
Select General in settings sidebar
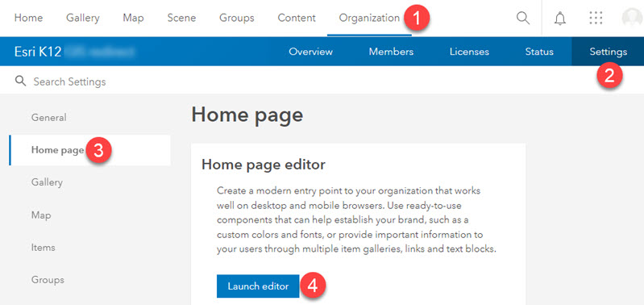point(49,118)
